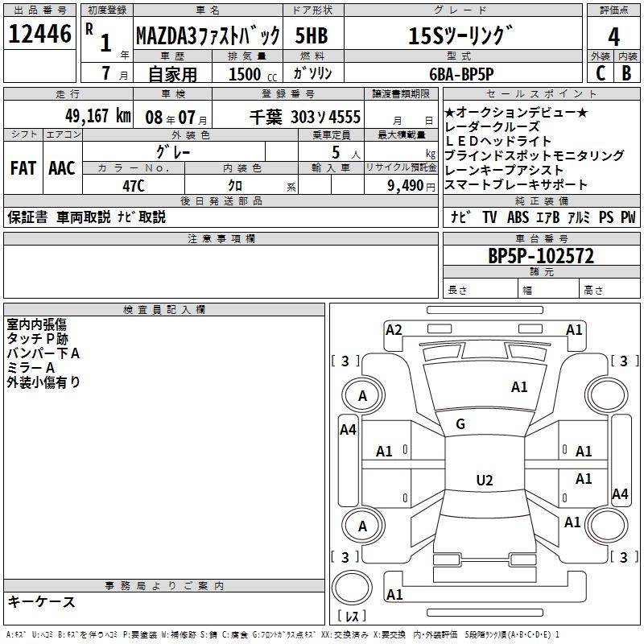
Task: Click アルミ equipment label
Action: pos(579,217)
